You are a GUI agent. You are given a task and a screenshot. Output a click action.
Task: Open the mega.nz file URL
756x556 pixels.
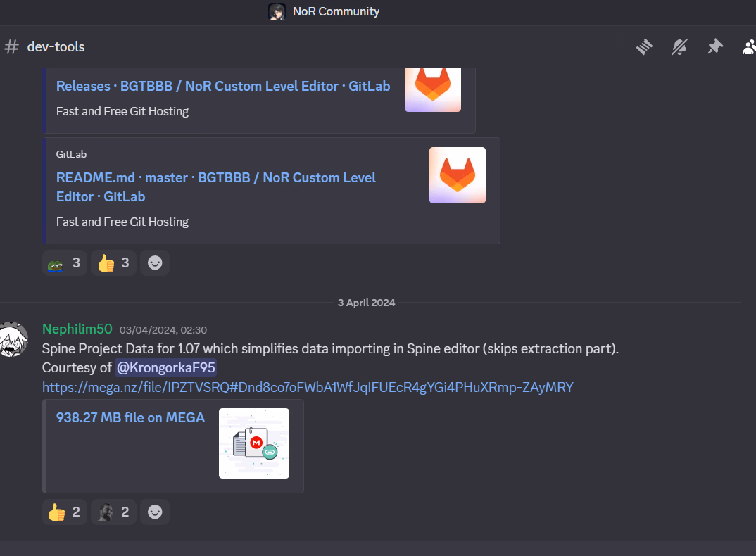308,387
